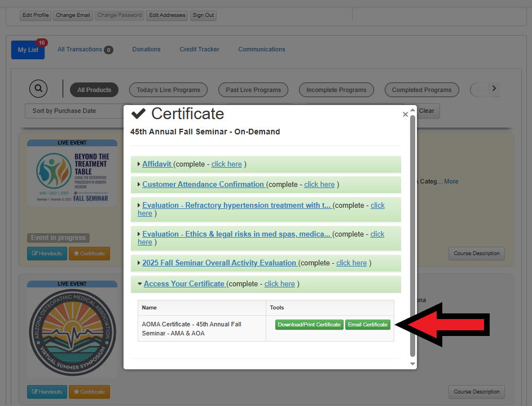The height and width of the screenshot is (406, 532).
Task: Filter by Completed Programs
Action: point(421,90)
